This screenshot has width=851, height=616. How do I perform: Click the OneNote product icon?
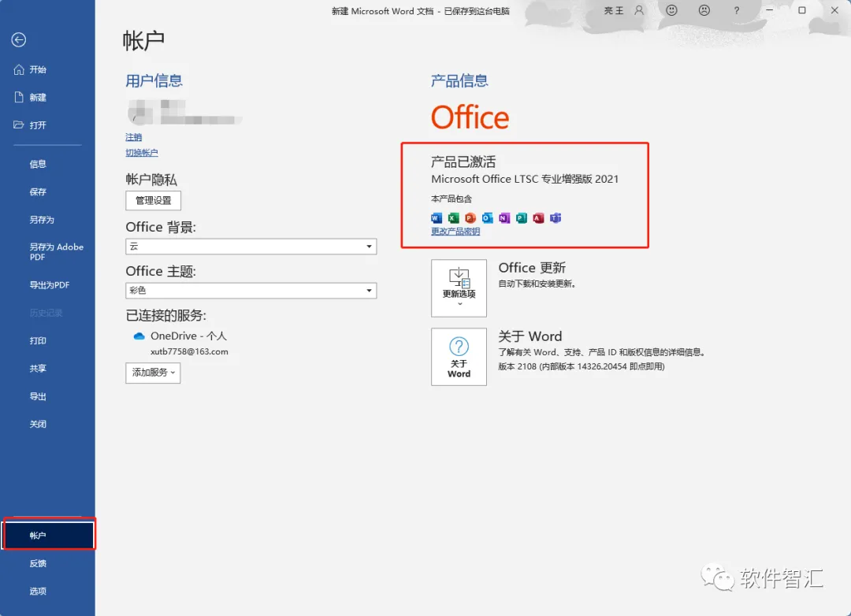coord(504,218)
